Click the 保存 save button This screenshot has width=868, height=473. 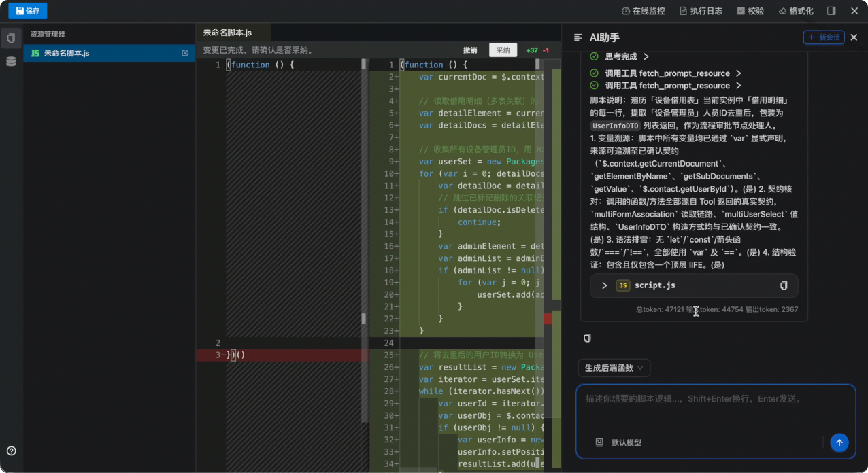click(28, 11)
